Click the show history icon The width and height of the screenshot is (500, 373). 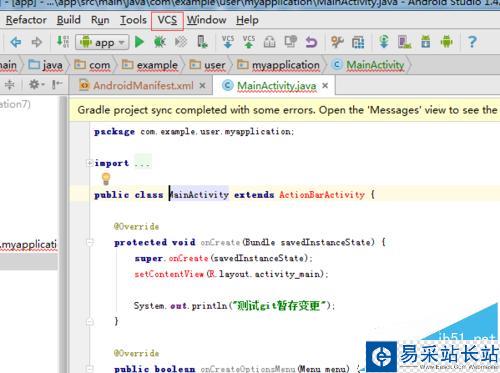[269, 42]
